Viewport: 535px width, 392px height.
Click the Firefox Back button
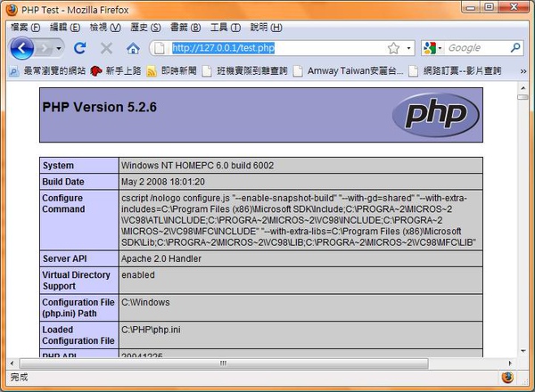[x=22, y=48]
